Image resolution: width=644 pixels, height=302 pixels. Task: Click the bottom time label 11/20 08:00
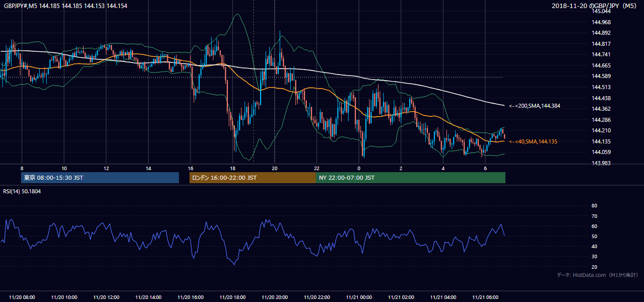[x=22, y=297]
